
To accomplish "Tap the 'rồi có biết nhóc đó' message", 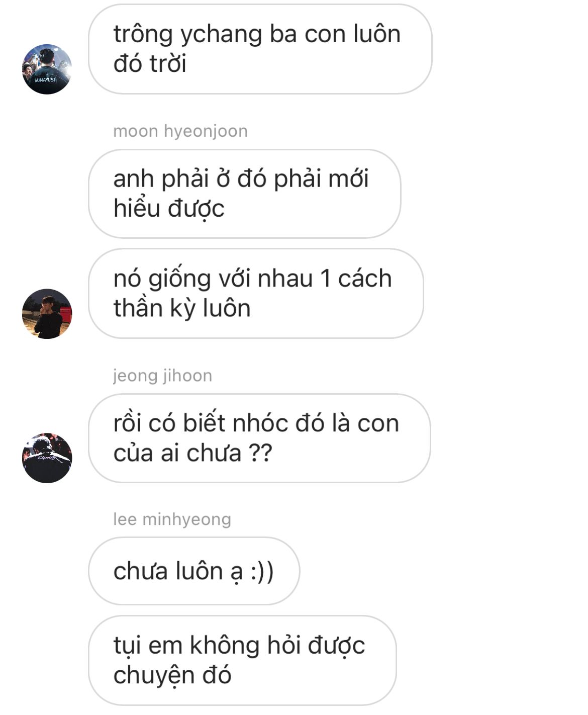I will 260,438.
